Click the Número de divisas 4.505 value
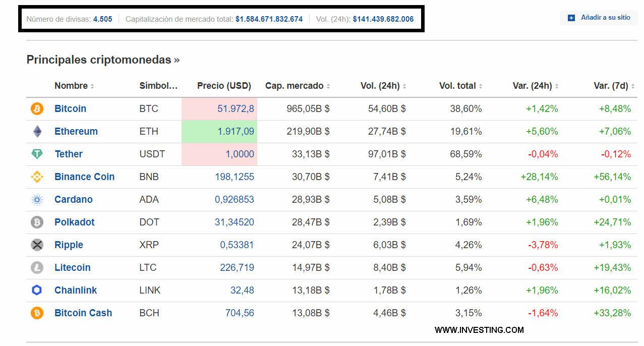 tap(102, 19)
